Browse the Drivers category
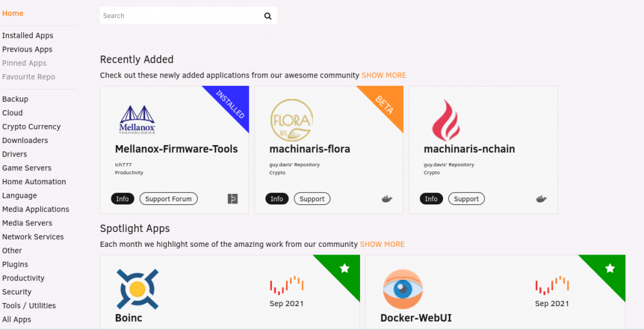 click(x=14, y=154)
